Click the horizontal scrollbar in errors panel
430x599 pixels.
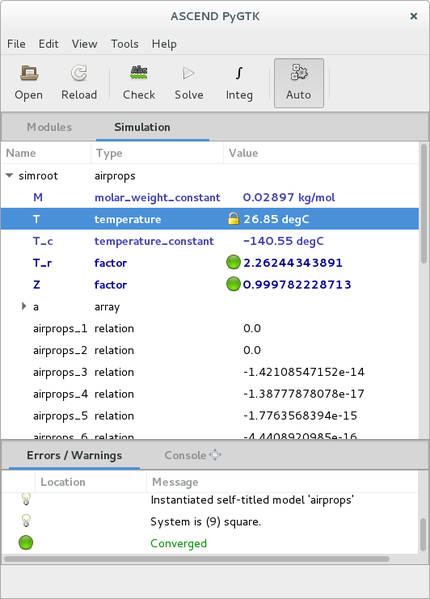click(196, 559)
